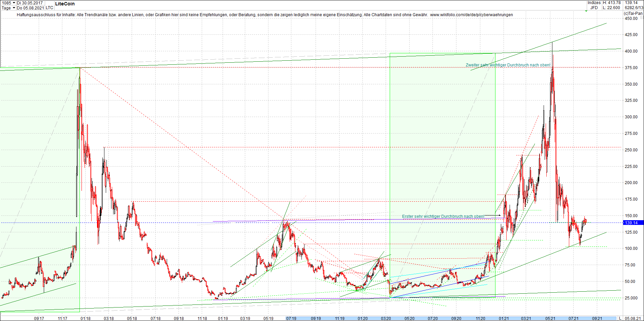
Task: Click the 'Erster sehr wichtiger Durchbruch nach oben!' annotation
Action: pos(443,216)
